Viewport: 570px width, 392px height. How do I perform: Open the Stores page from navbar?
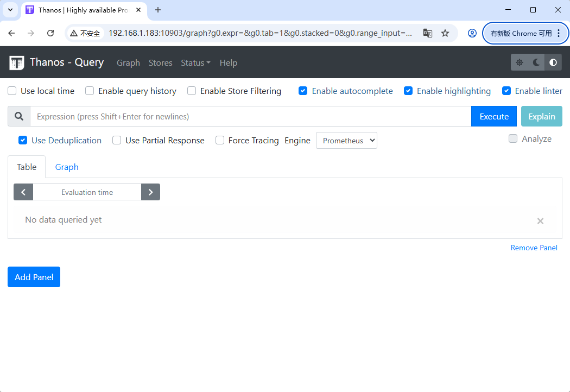160,63
